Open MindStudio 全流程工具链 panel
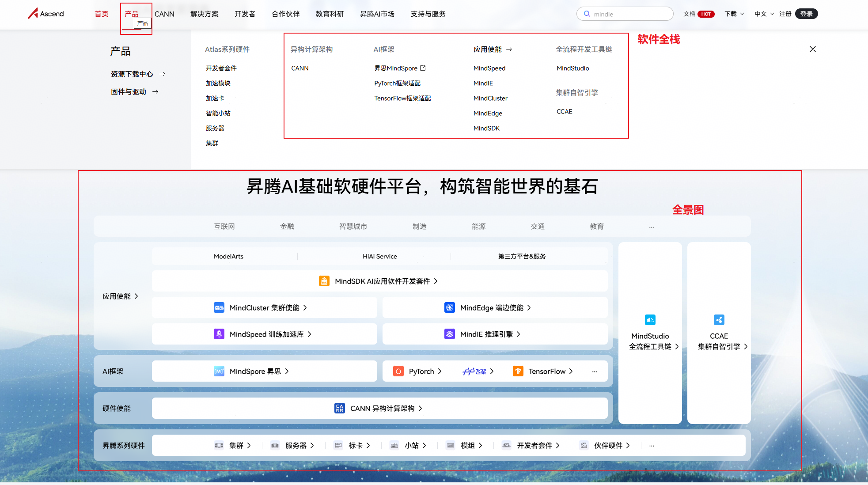 (649, 331)
